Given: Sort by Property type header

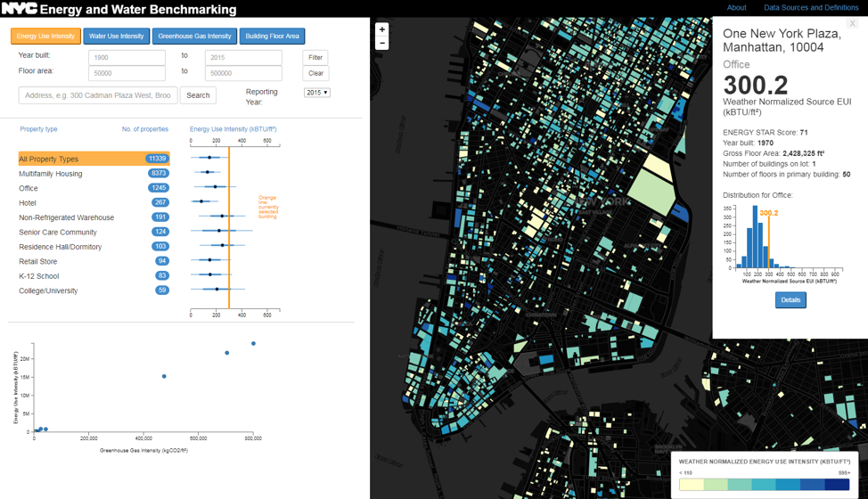Looking at the screenshot, I should click(38, 129).
